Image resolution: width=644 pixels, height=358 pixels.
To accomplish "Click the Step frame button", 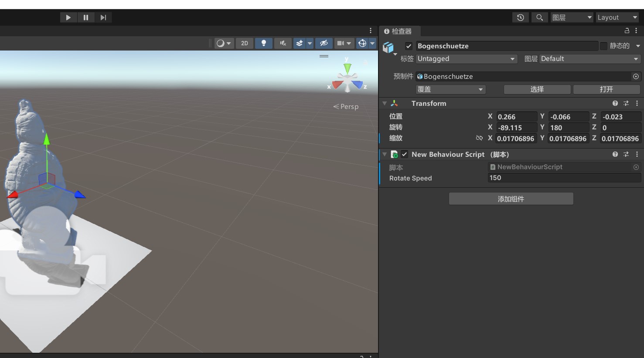I will click(x=103, y=17).
